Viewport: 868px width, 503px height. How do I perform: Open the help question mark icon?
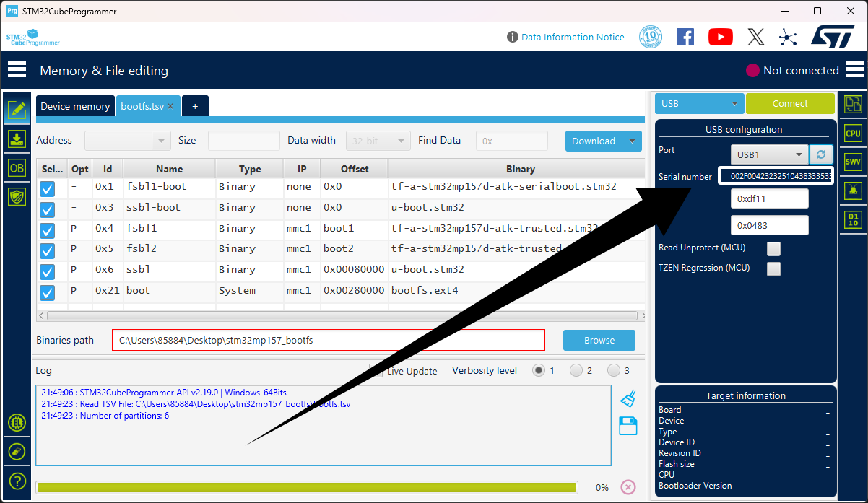(17, 481)
